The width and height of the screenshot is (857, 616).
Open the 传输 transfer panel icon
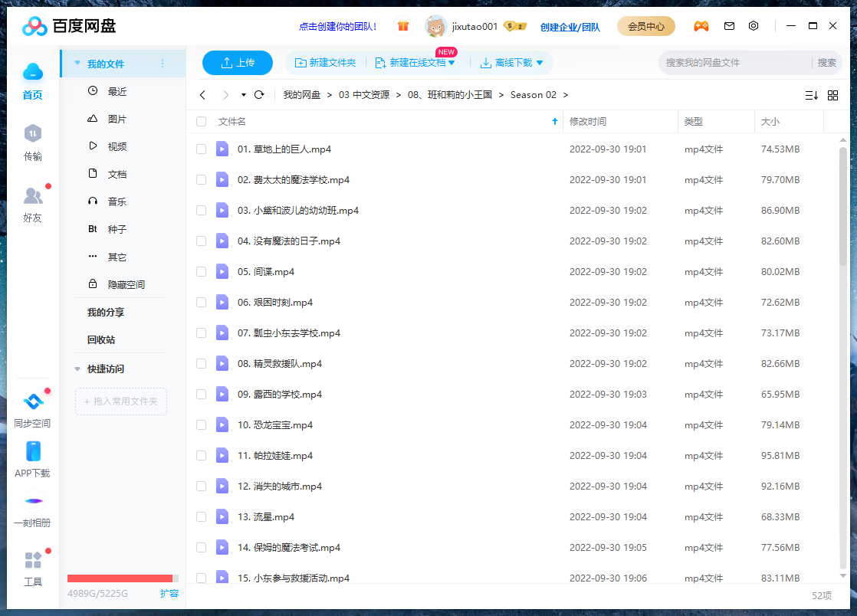coord(32,134)
